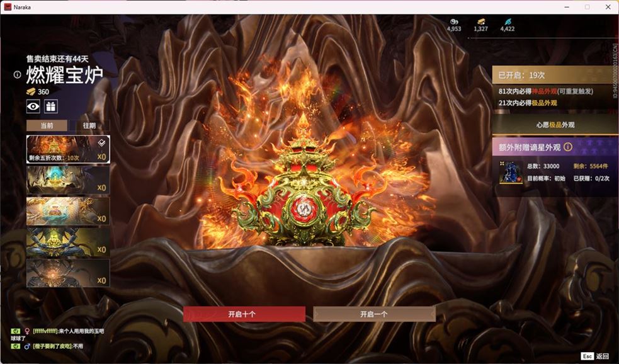This screenshot has height=364, width=619.
Task: Open the eye preview icon under 360
Action: tap(33, 106)
